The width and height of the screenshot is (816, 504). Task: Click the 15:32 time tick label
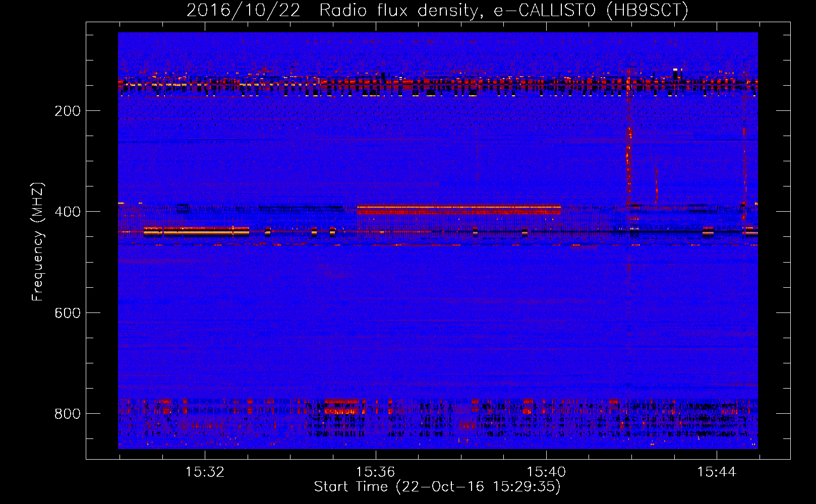205,472
